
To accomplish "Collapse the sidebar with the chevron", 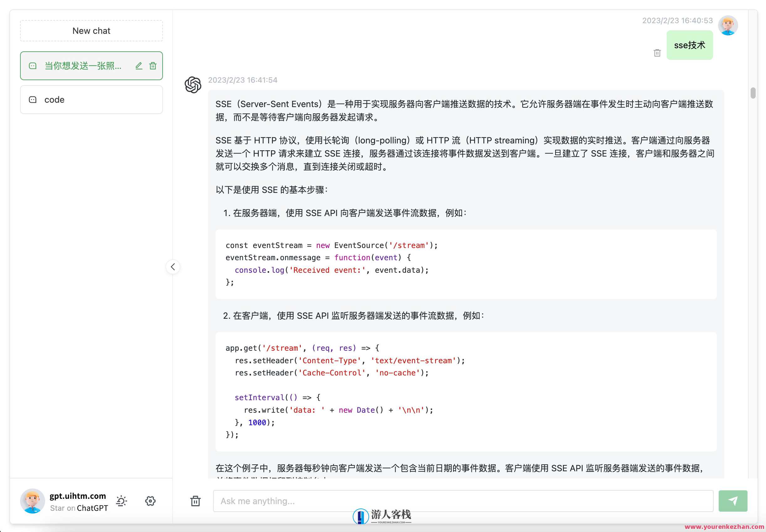I will click(173, 267).
